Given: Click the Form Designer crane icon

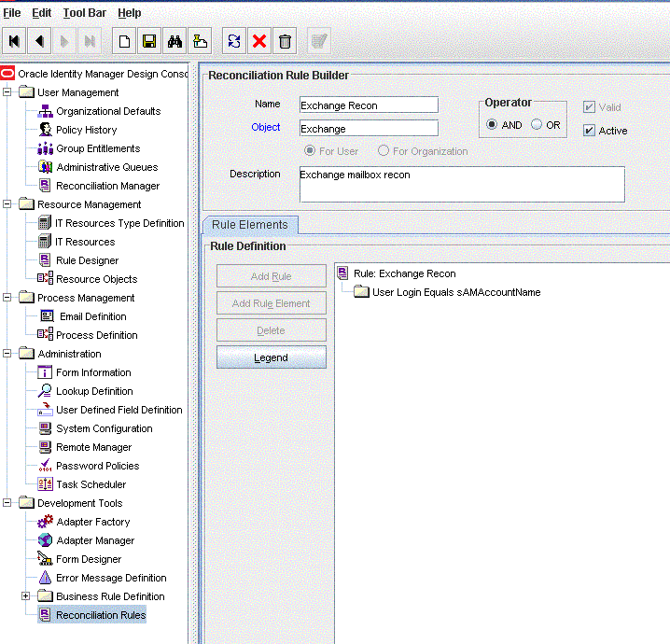Looking at the screenshot, I should point(45,559).
